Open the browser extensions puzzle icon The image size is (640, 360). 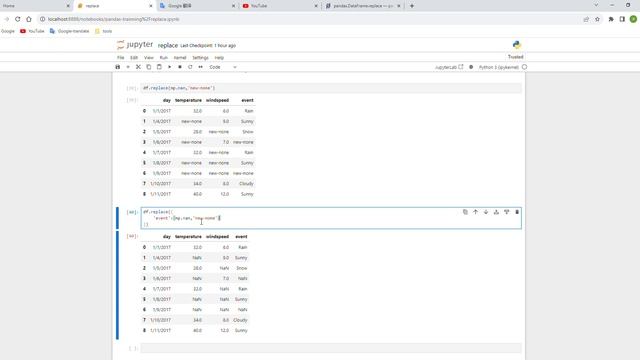[611, 19]
